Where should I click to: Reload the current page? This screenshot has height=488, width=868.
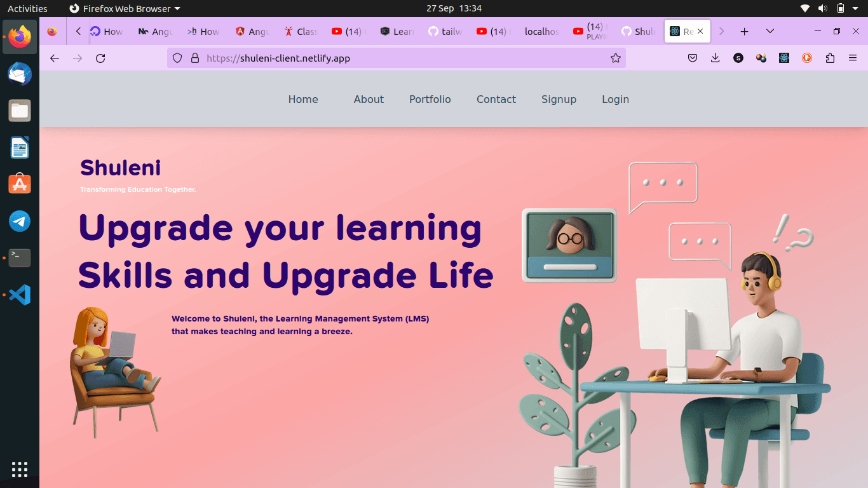[x=100, y=58]
